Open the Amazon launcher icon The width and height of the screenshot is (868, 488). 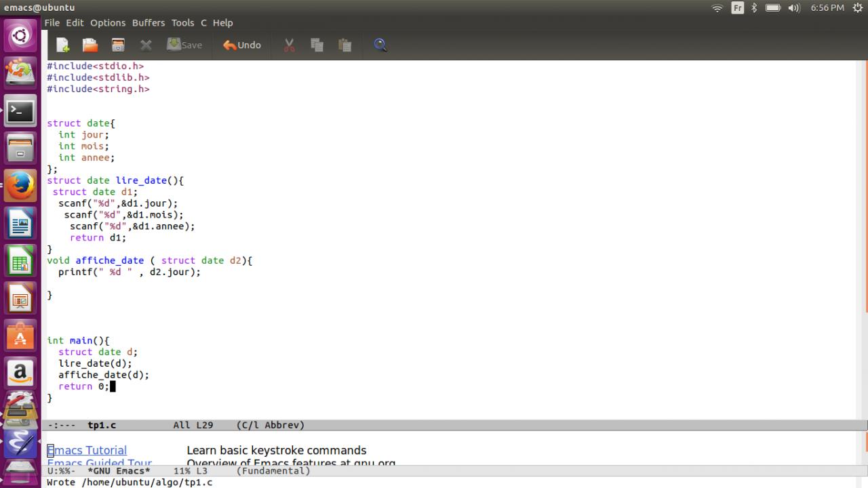point(20,373)
